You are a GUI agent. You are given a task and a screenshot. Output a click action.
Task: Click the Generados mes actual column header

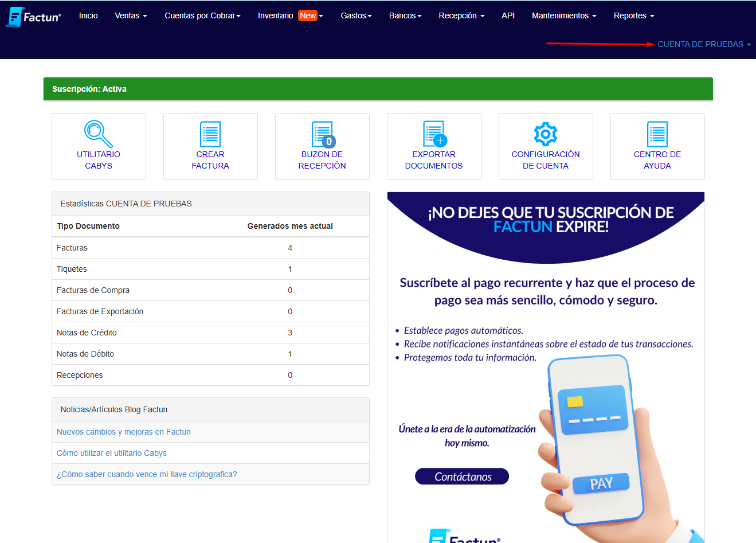tap(290, 226)
